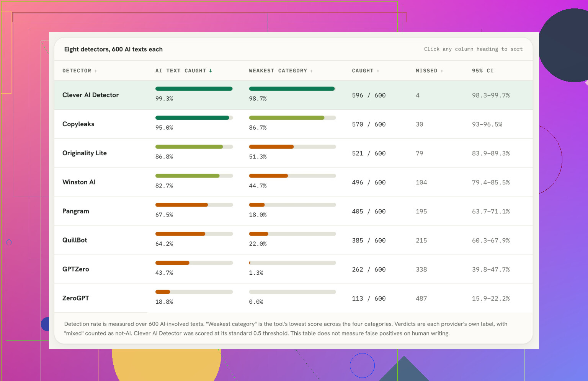Click the 98.3–99.7% confidence interval
This screenshot has width=588, height=381.
pos(491,95)
